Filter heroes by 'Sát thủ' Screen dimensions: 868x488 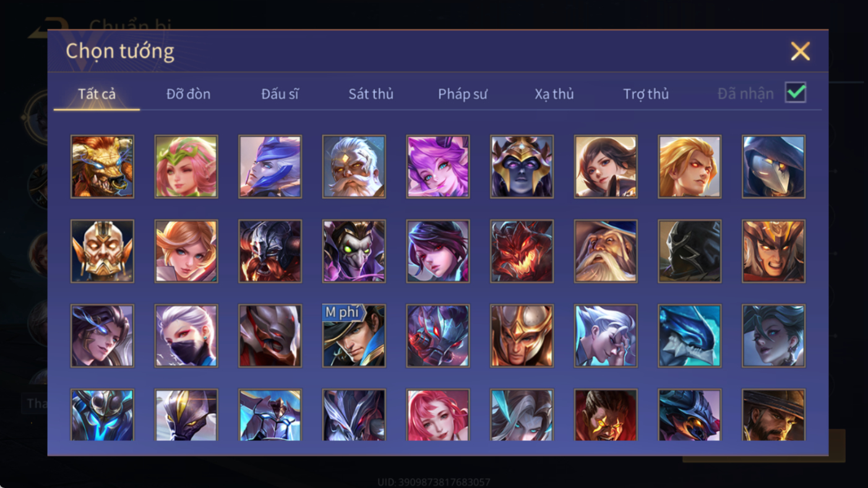371,94
